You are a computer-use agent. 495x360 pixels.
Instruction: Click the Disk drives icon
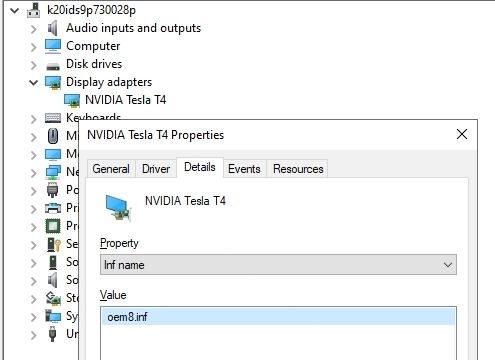53,67
